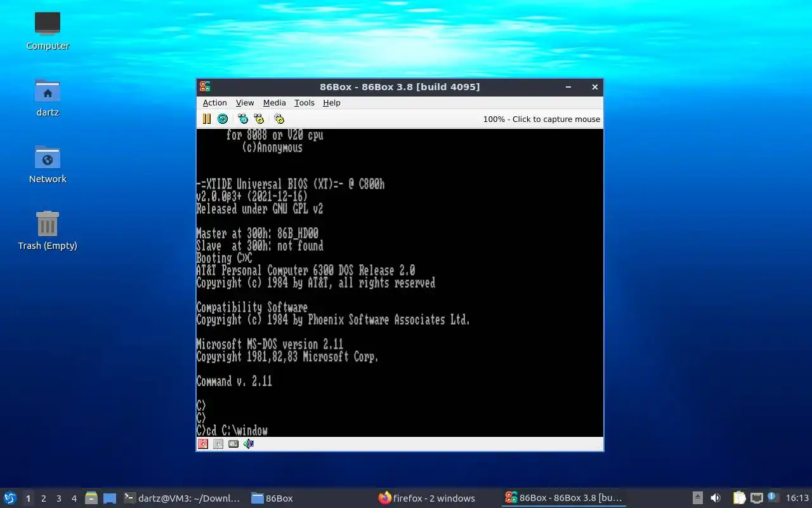Open the Help menu

click(x=332, y=103)
